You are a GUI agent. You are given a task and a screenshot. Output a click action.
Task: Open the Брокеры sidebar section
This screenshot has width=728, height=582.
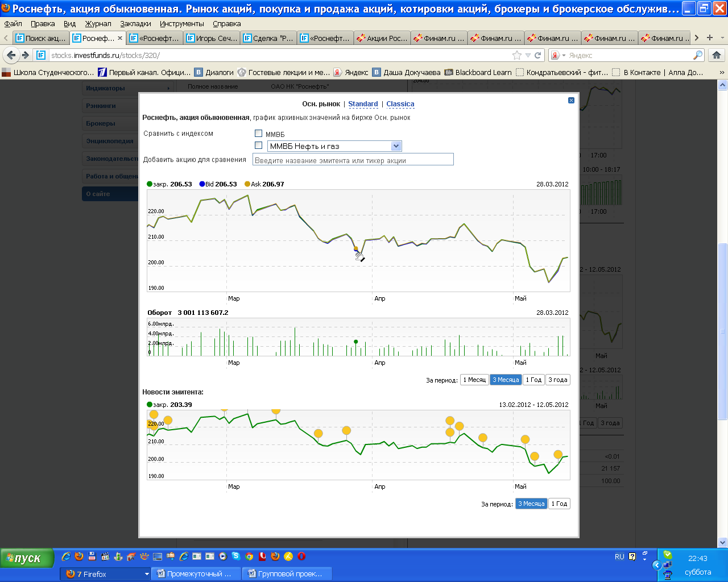110,123
